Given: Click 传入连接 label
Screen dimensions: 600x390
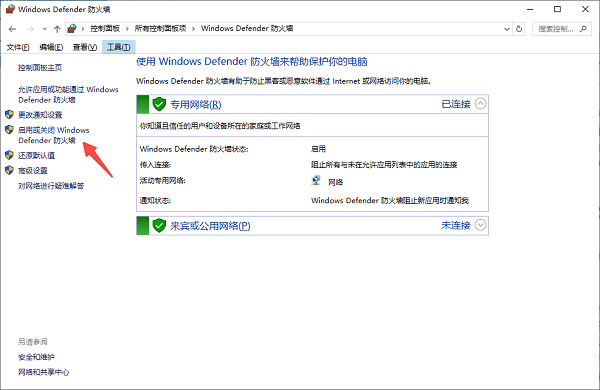Looking at the screenshot, I should point(155,165).
